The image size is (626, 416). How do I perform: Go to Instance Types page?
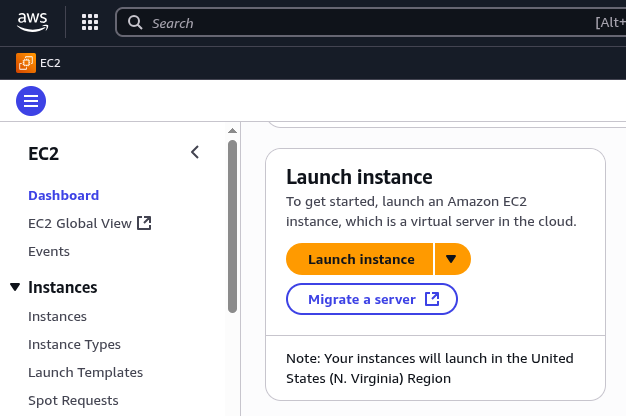pos(74,345)
